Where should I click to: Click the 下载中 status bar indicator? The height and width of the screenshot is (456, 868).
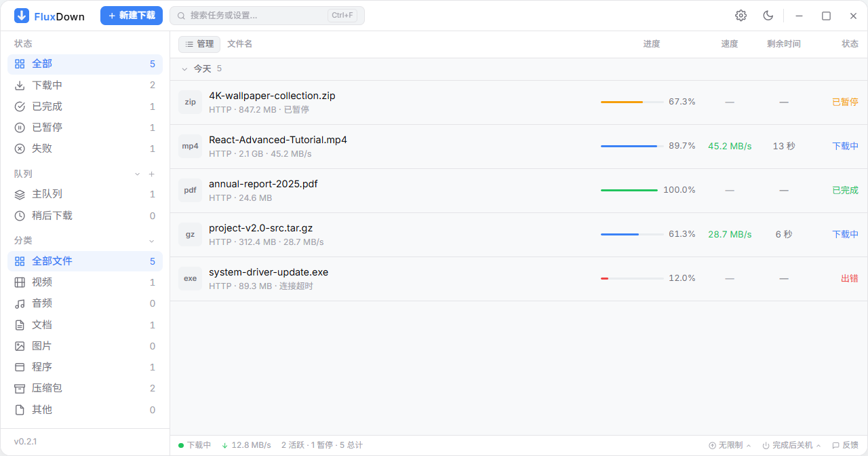pyautogui.click(x=195, y=445)
